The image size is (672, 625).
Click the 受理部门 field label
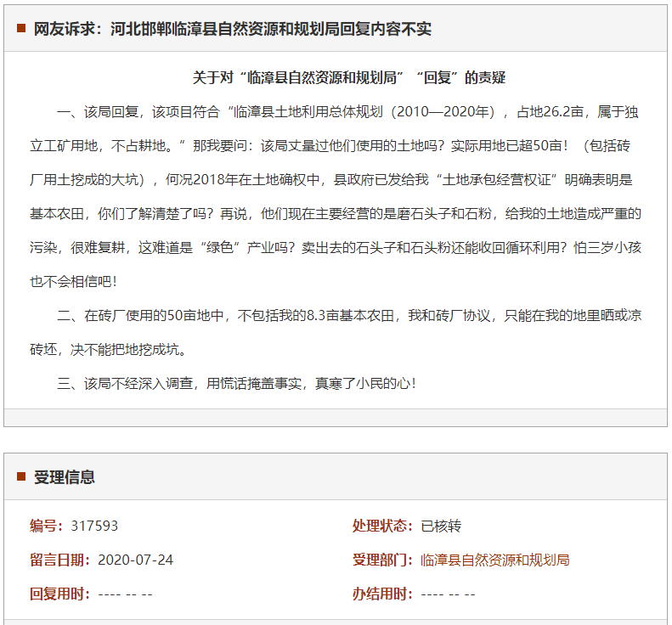pyautogui.click(x=382, y=560)
